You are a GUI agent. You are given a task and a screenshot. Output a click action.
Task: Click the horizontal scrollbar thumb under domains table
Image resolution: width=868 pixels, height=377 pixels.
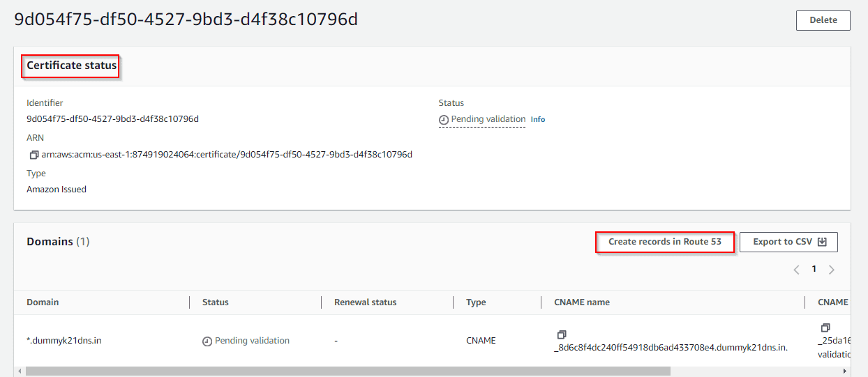(347, 371)
